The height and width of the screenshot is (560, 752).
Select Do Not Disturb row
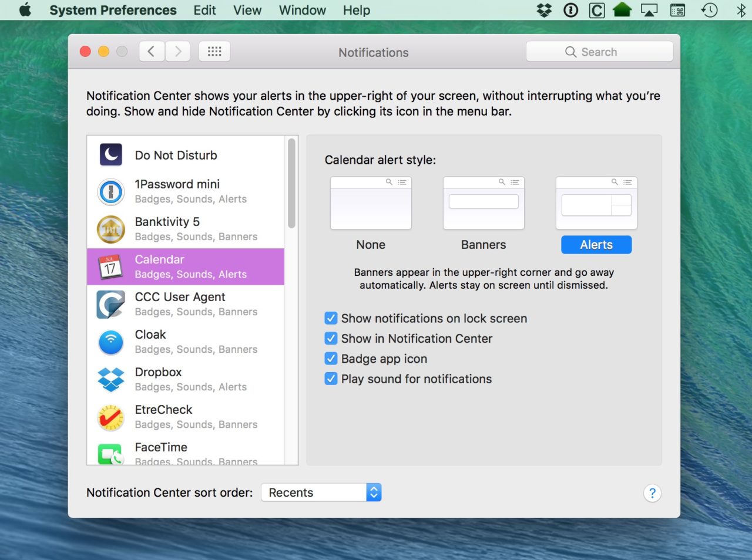click(186, 155)
